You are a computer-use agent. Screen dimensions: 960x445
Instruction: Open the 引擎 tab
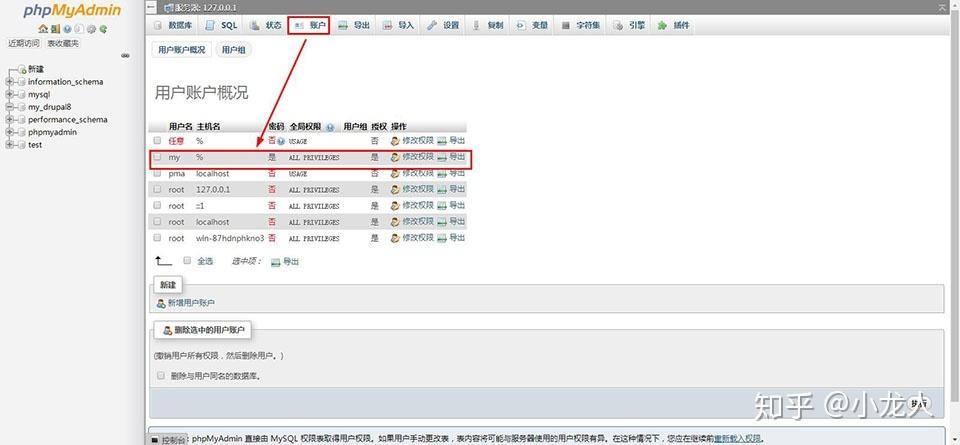pyautogui.click(x=630, y=25)
